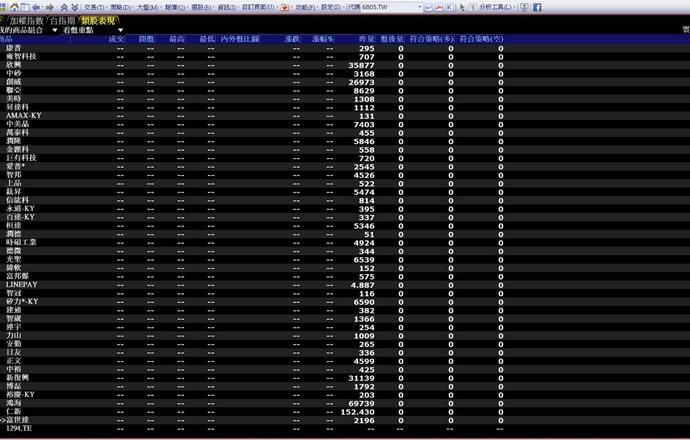This screenshot has height=440, width=690.
Task: Click the double up chevron icon
Action: [64, 6]
